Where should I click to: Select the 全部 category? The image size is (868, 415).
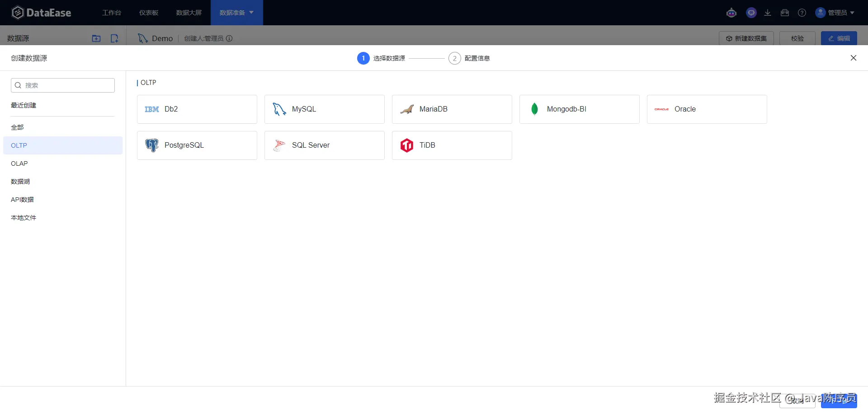point(63,127)
